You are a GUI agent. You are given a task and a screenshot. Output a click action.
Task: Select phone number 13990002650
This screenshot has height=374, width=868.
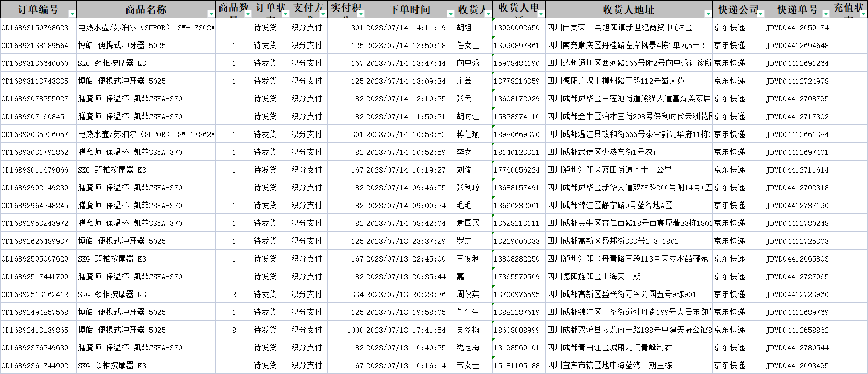tap(517, 28)
